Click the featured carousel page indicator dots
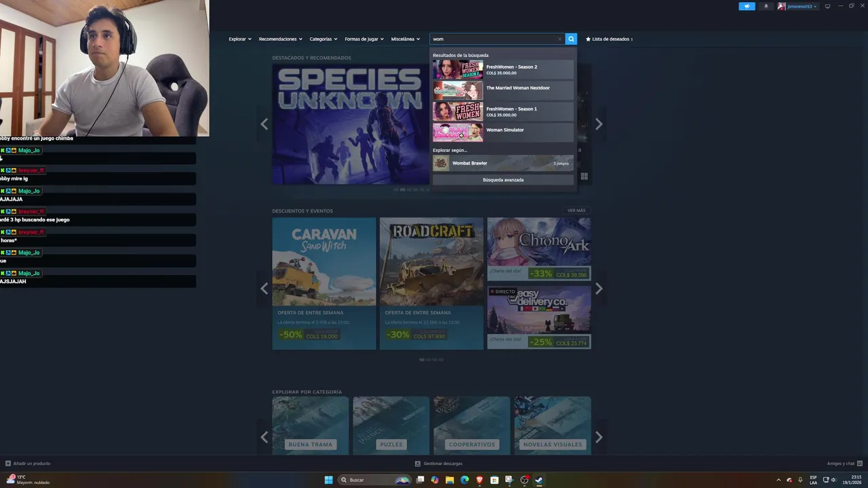The image size is (868, 488). (412, 190)
